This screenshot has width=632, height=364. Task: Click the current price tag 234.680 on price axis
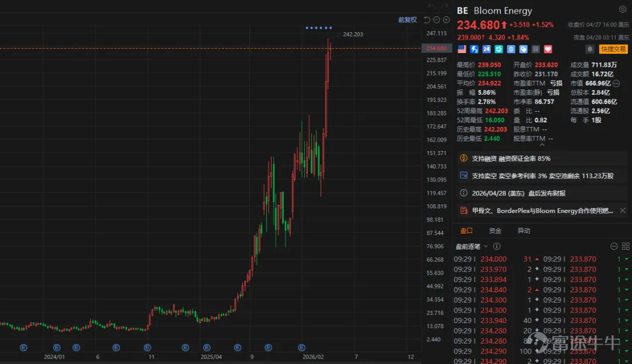[x=437, y=49]
